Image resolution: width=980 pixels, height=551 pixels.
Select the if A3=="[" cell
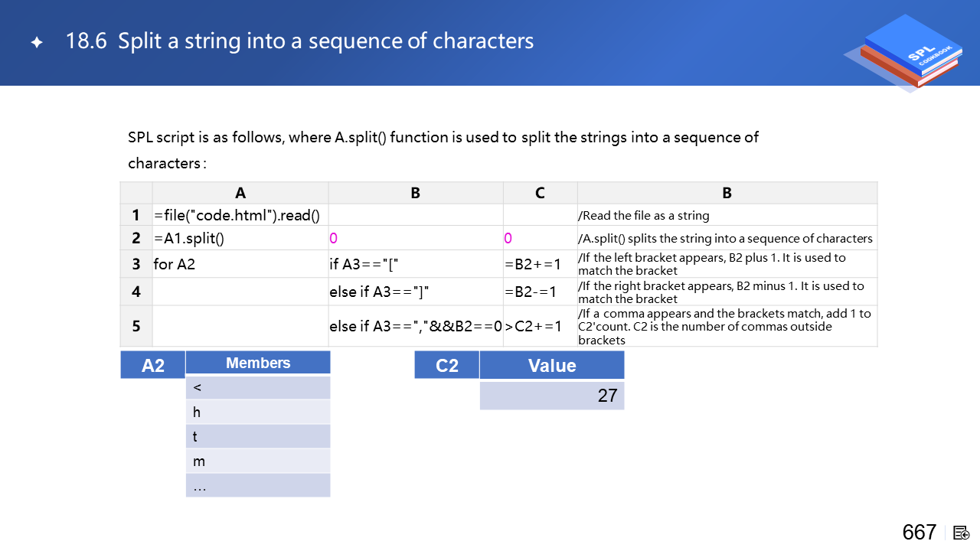415,264
